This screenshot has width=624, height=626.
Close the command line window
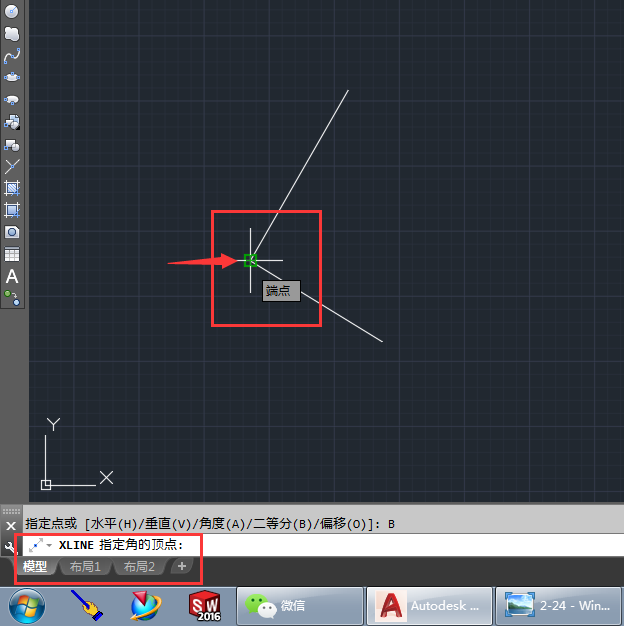[10, 525]
